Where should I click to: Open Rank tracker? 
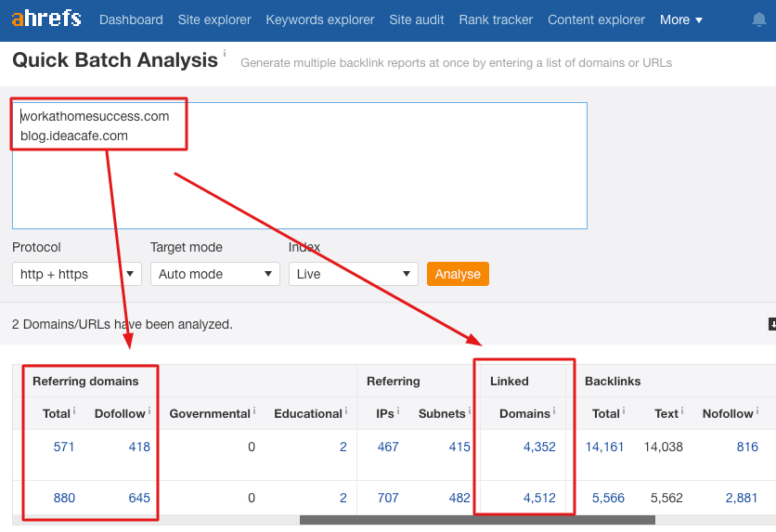(x=496, y=19)
